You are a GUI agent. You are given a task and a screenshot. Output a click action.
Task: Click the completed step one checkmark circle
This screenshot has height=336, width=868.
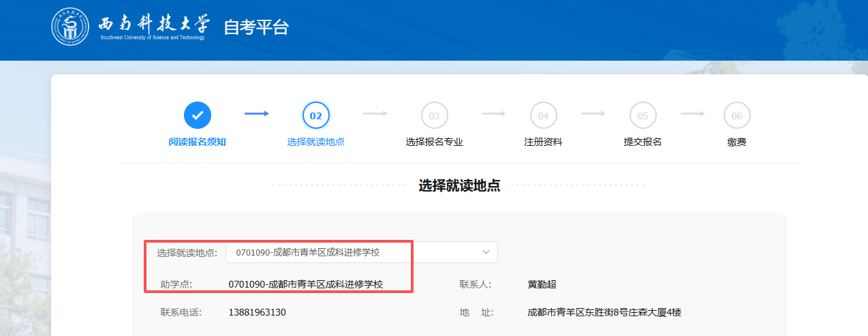pyautogui.click(x=198, y=115)
